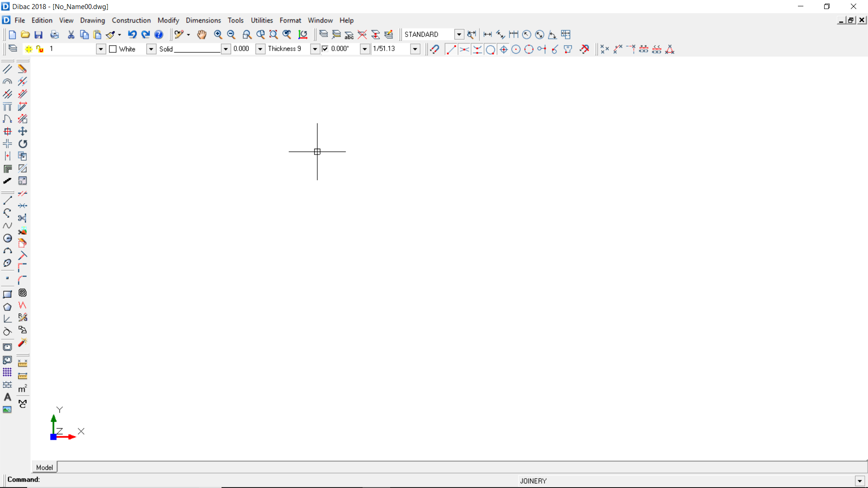Switch to the Model tab
This screenshot has width=868, height=488.
pos(44,467)
